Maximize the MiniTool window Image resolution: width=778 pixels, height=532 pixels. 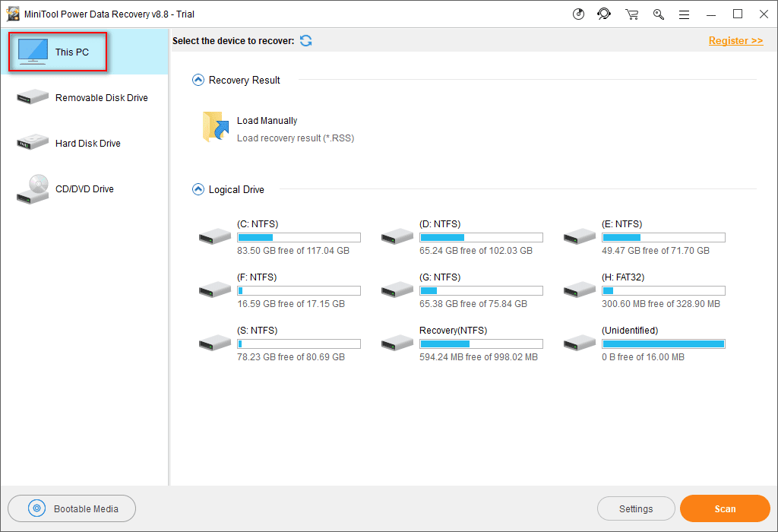(738, 14)
